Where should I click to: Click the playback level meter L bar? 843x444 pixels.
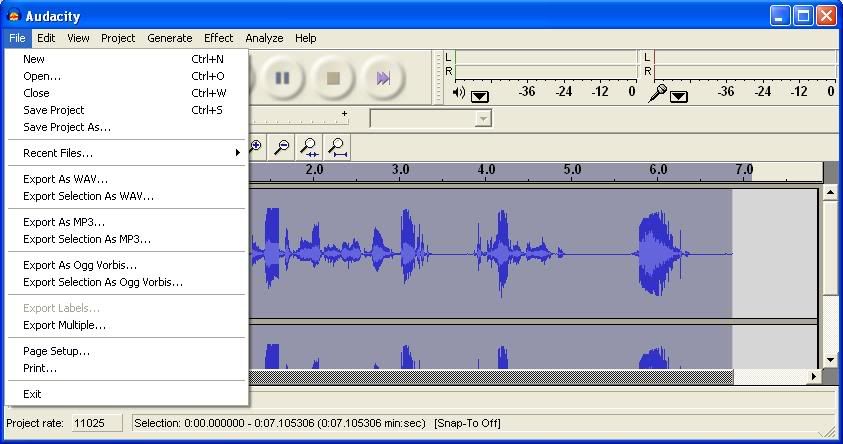click(x=546, y=57)
